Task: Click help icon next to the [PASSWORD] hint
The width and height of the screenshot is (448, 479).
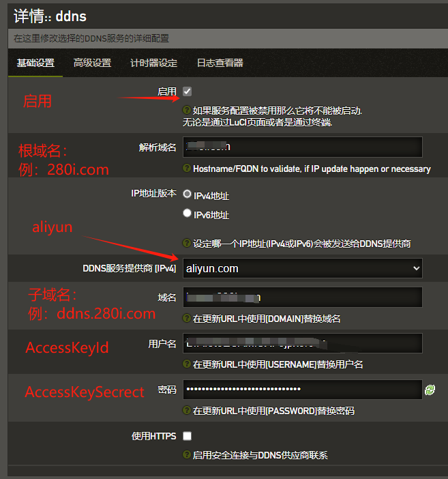Action: point(186,411)
